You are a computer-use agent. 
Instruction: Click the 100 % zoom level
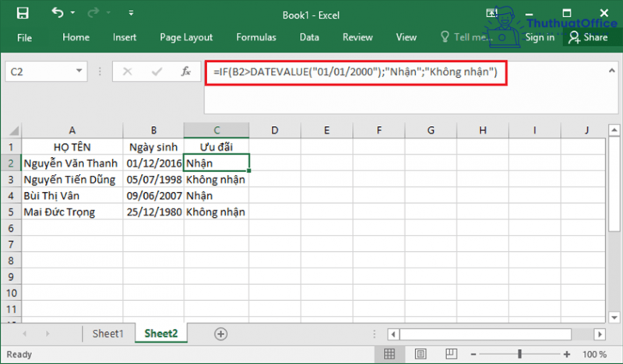tap(594, 354)
